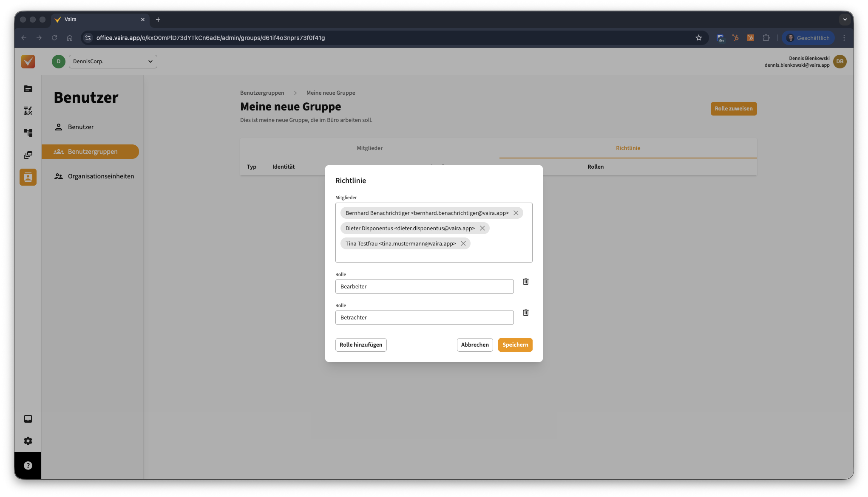Click the Vaira logo icon

click(28, 62)
